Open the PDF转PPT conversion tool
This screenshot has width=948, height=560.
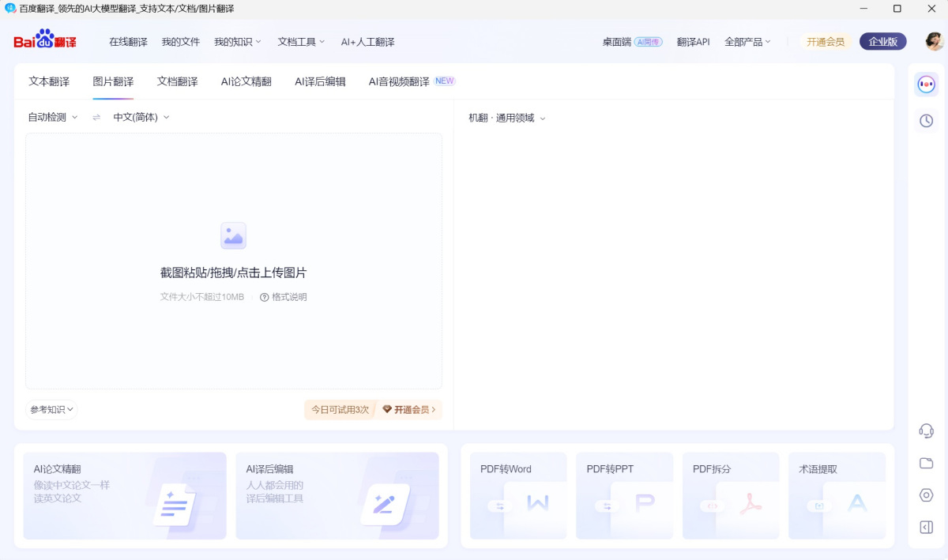624,495
